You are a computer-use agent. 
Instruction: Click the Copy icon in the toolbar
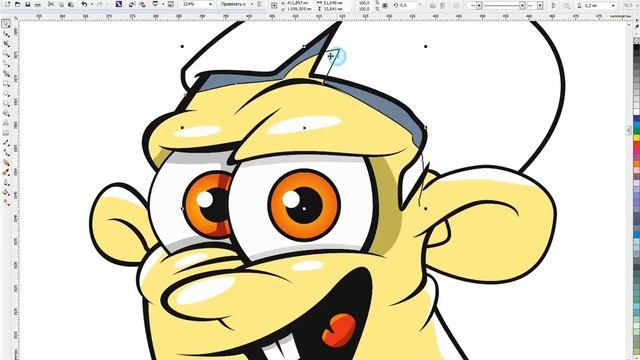[61, 4]
